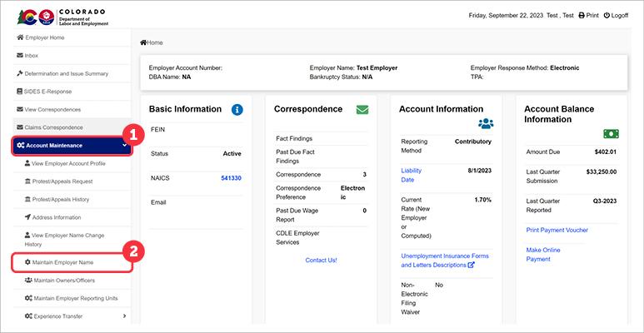Click the Colorado Department of Labor logo
644x333 pixels.
click(x=57, y=16)
